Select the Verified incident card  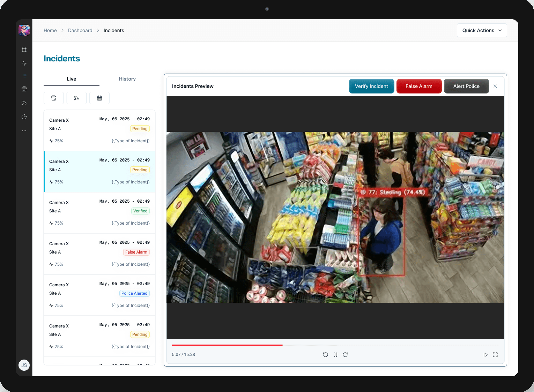click(99, 213)
